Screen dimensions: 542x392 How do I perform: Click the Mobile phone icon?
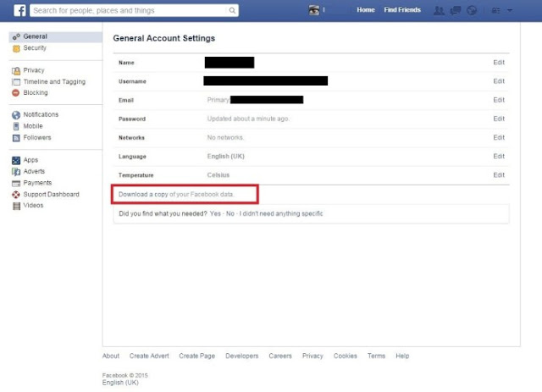(16, 126)
